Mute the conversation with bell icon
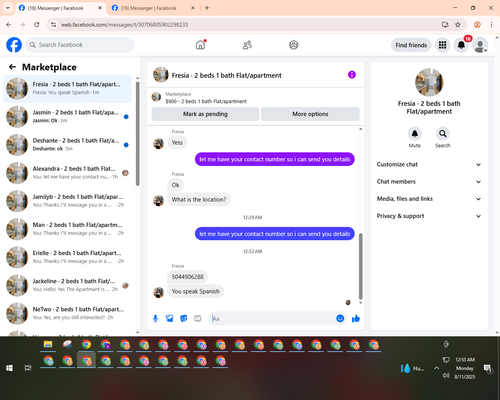The width and height of the screenshot is (500, 400). (x=415, y=134)
